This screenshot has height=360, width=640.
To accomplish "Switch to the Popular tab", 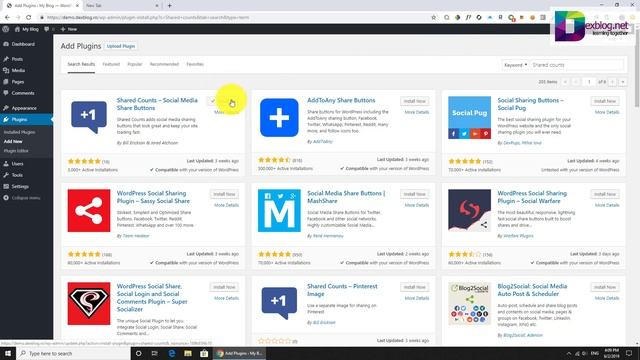I will (135, 64).
